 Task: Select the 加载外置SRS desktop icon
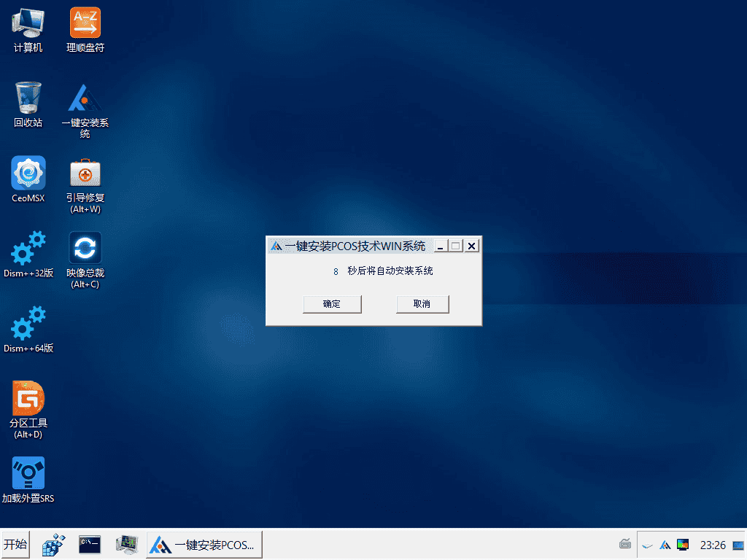pos(28,480)
